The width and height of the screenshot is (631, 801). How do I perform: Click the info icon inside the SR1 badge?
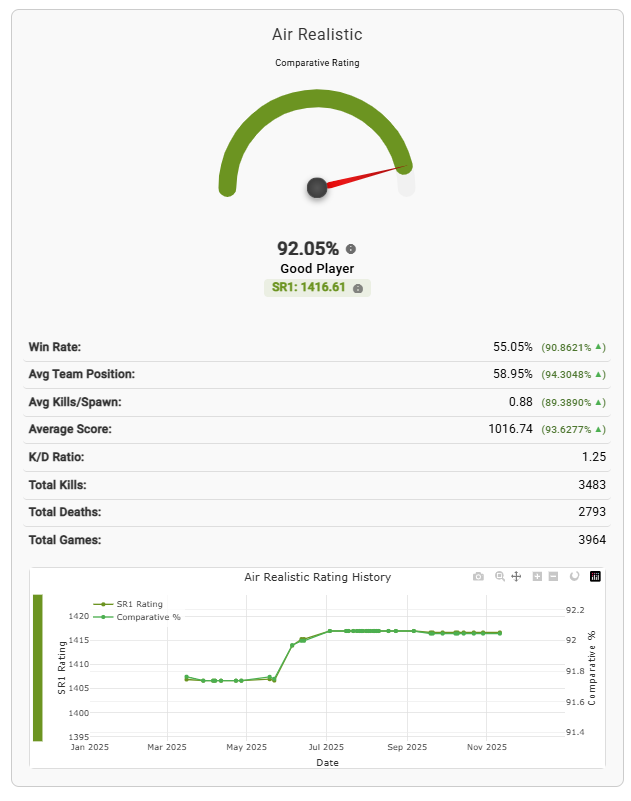click(358, 288)
